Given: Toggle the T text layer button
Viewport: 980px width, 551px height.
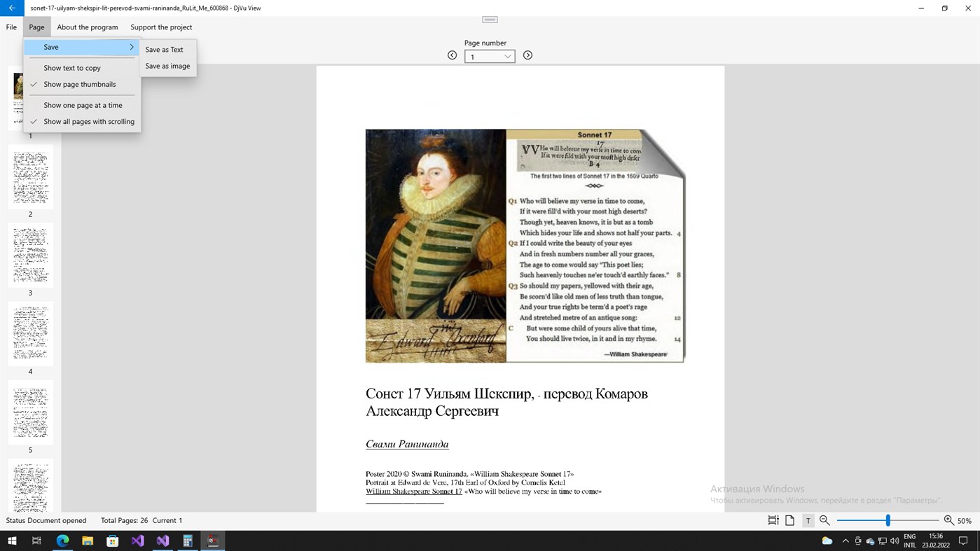Looking at the screenshot, I should (x=808, y=520).
